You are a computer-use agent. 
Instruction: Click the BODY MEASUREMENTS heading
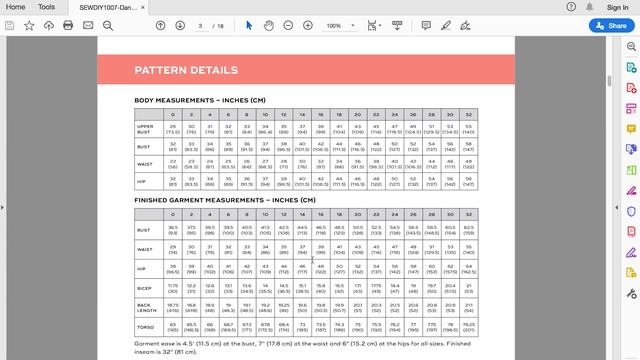pyautogui.click(x=200, y=100)
